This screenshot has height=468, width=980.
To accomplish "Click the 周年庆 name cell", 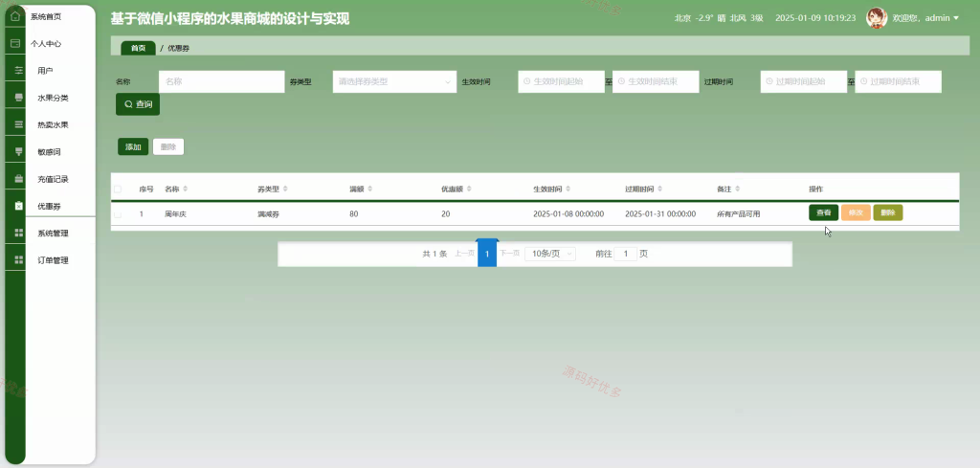I will [x=176, y=213].
